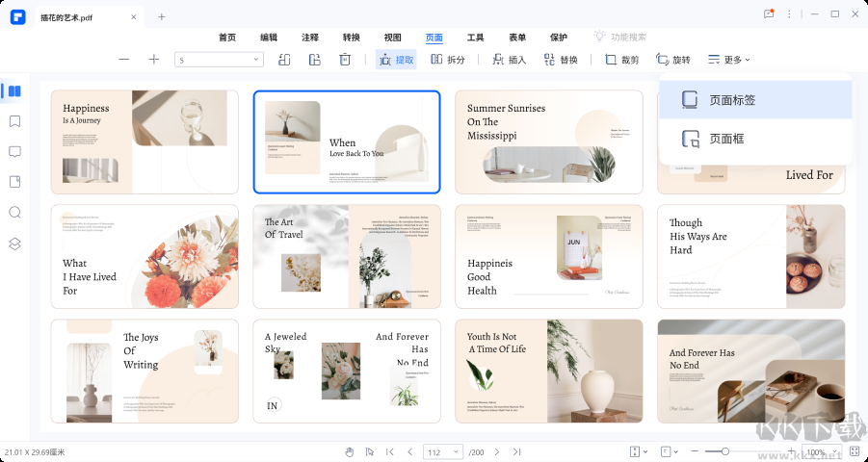The width and height of the screenshot is (868, 462).
Task: Click the feedback message icon in title bar
Action: click(769, 14)
